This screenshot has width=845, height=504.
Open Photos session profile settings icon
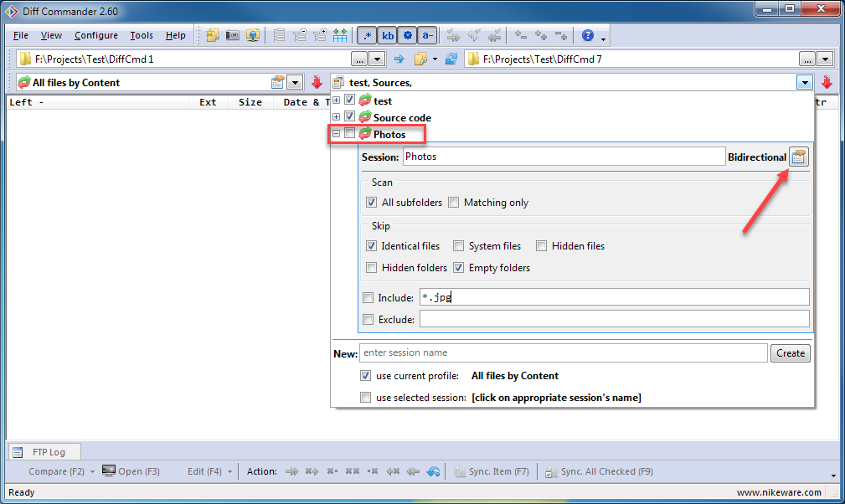(799, 157)
